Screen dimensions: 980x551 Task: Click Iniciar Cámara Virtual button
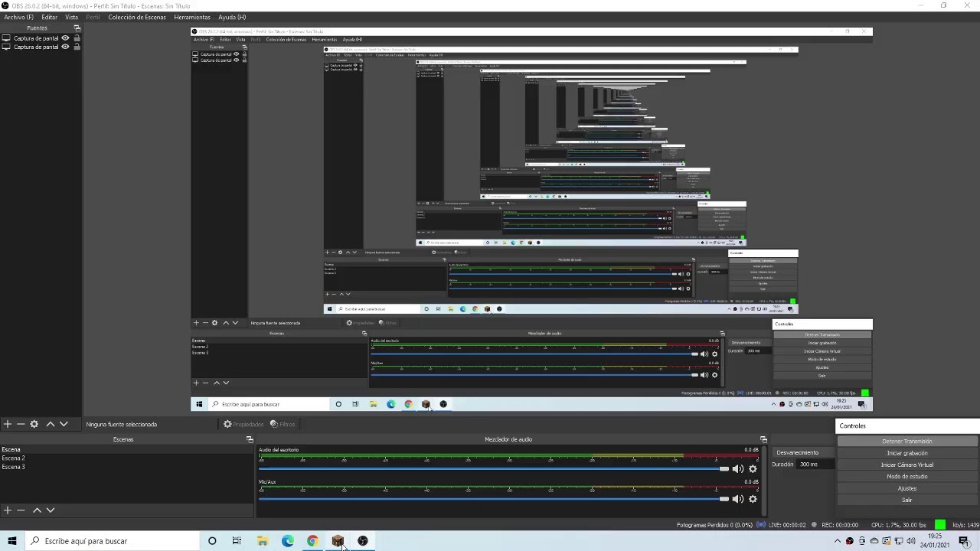pyautogui.click(x=907, y=465)
